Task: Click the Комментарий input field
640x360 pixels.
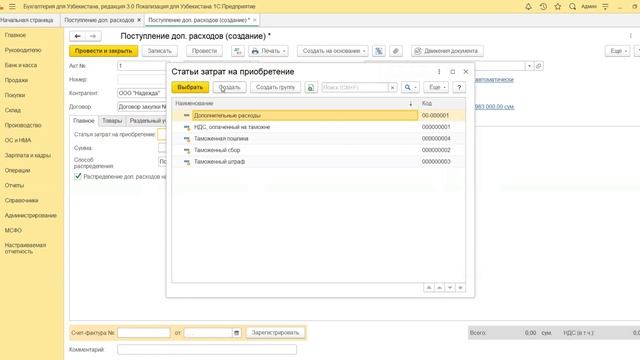Action: (x=207, y=349)
